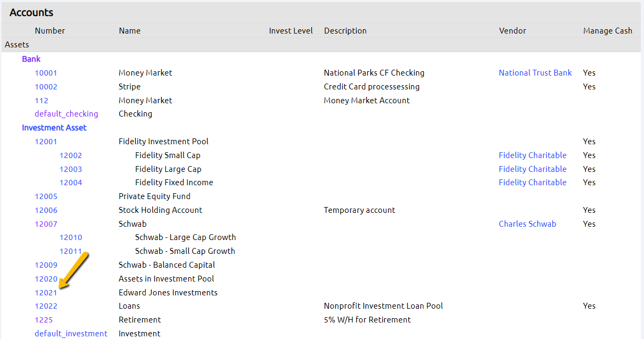The image size is (644, 339).
Task: Click the Number column header
Action: 50,31
